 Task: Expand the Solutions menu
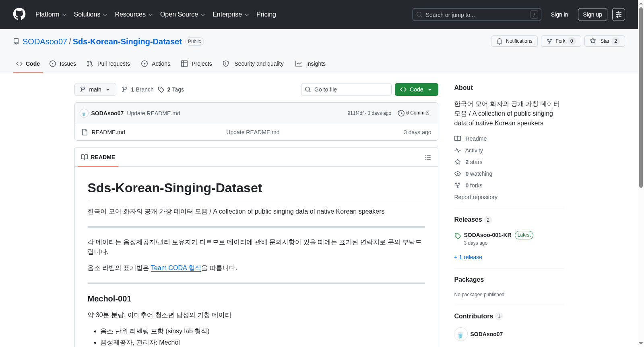click(x=91, y=15)
